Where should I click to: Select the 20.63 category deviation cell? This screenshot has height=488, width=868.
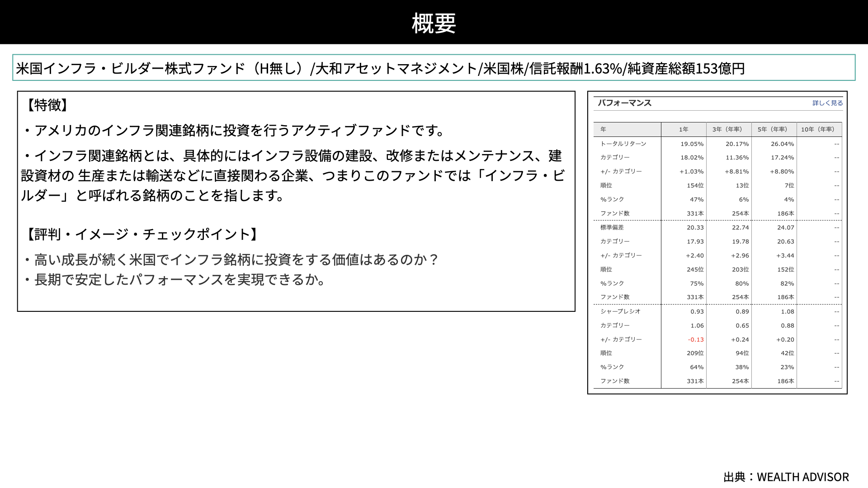point(785,242)
